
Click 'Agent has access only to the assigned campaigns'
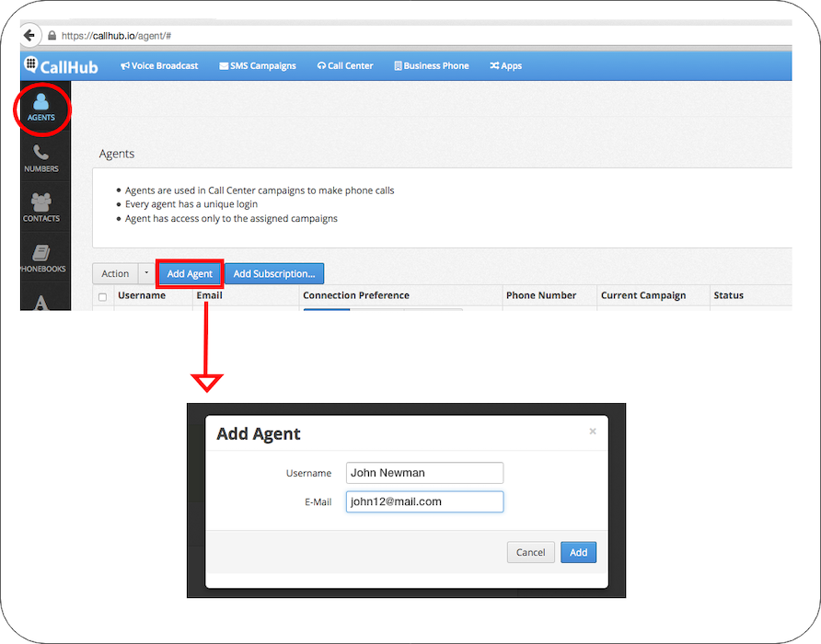[x=231, y=218]
